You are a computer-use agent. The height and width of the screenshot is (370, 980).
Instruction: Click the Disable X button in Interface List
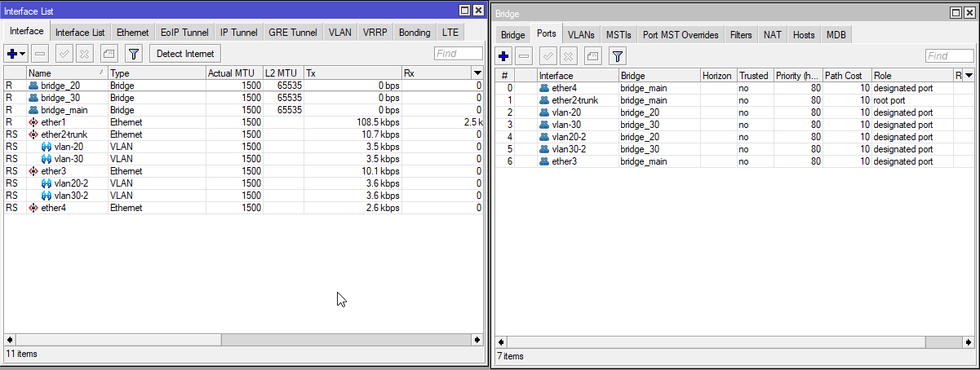point(84,53)
